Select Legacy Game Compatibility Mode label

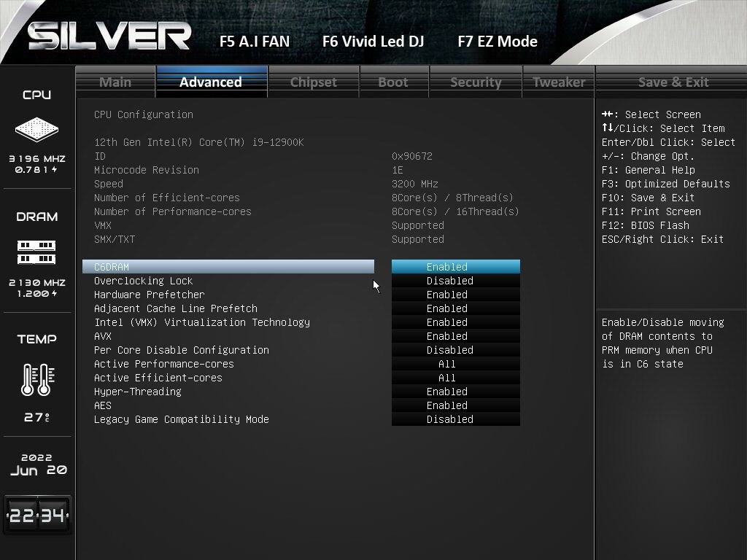[x=182, y=419]
